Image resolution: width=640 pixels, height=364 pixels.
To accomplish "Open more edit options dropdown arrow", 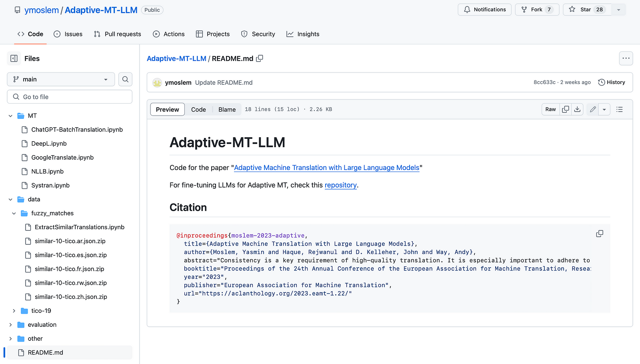I will click(604, 109).
